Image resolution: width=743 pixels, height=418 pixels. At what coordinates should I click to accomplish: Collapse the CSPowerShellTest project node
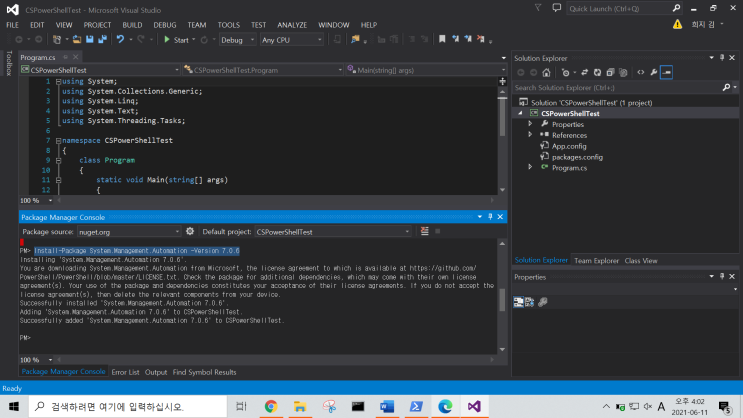(x=520, y=113)
